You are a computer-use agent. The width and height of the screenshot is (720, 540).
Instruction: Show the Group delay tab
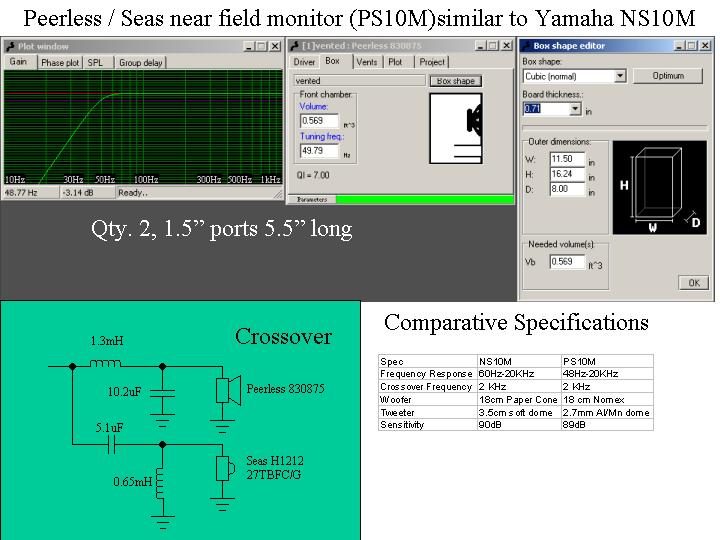[x=141, y=62]
